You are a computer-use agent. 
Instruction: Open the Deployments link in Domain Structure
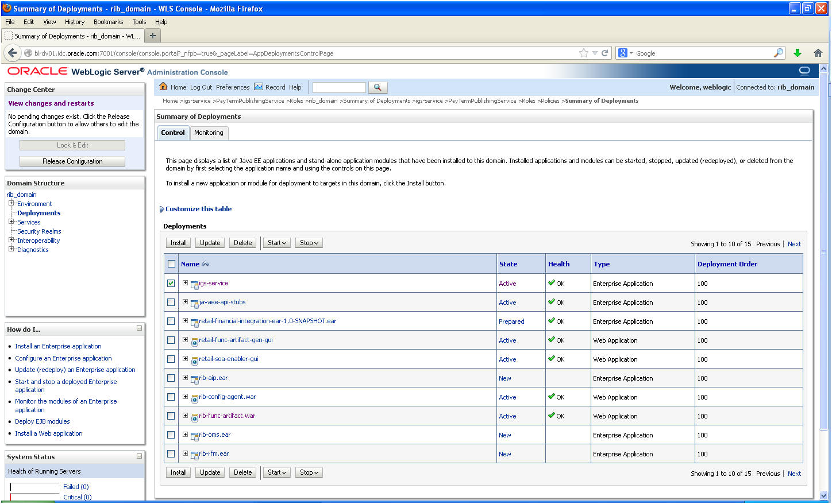38,213
